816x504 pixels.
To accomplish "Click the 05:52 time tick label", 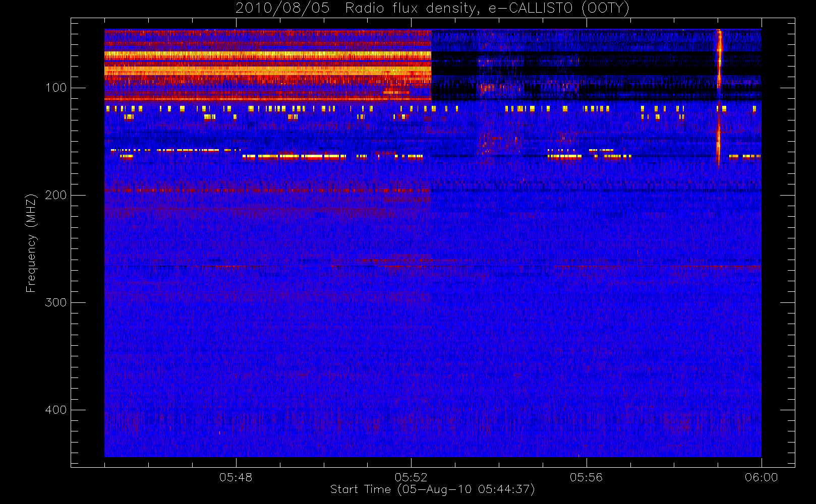I will (411, 477).
